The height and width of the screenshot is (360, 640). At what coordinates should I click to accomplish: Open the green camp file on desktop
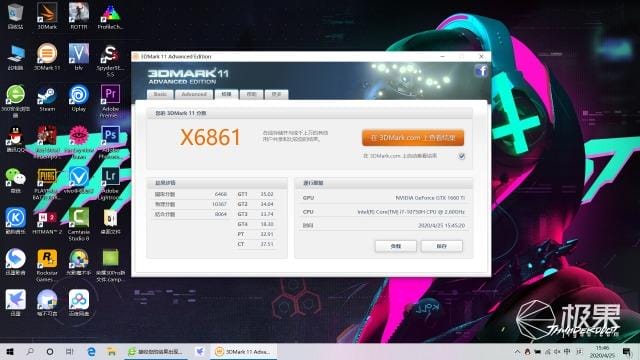110,265
